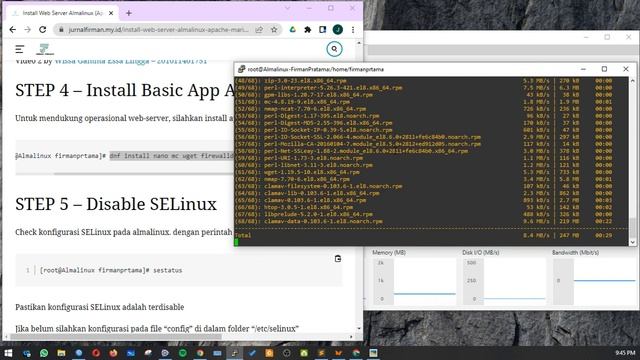Click the STEP 5 Disable SELinux heading
Screen dimensions: 640x360
coord(116,204)
